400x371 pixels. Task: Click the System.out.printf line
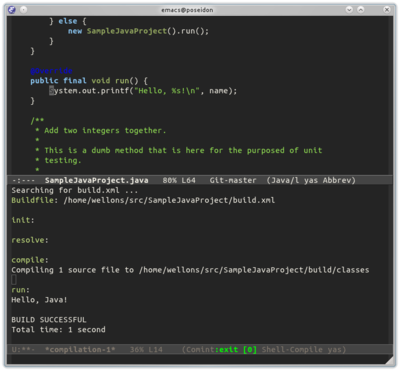point(143,91)
